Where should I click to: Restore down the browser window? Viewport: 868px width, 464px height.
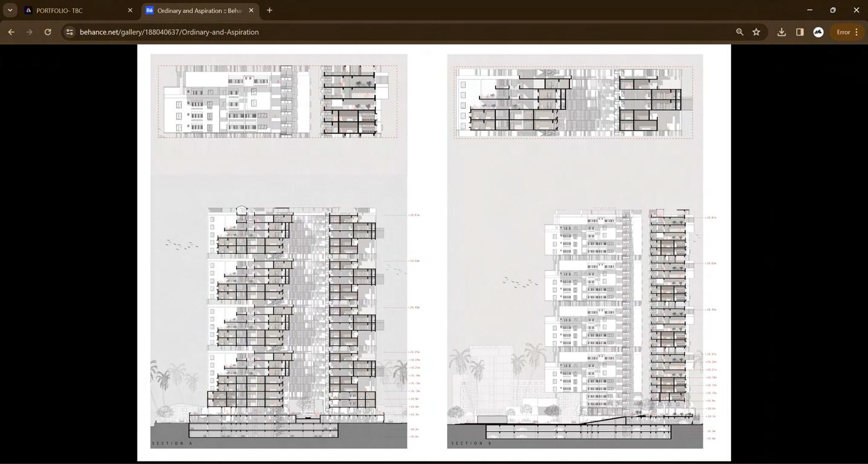pyautogui.click(x=833, y=10)
